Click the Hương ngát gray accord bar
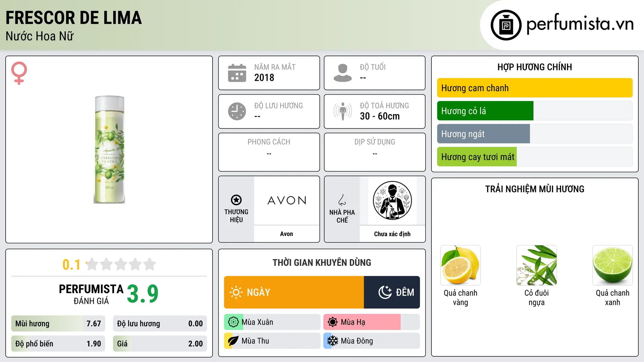The height and width of the screenshot is (362, 644). point(483,134)
